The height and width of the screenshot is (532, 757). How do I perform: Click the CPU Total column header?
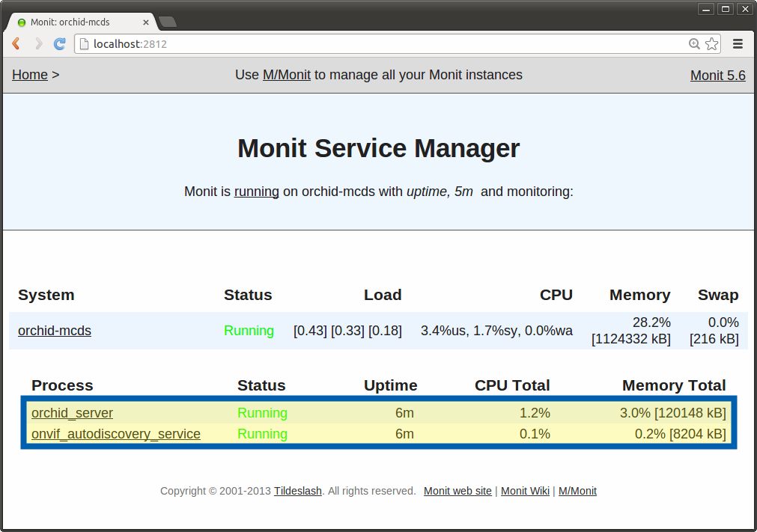coord(512,385)
